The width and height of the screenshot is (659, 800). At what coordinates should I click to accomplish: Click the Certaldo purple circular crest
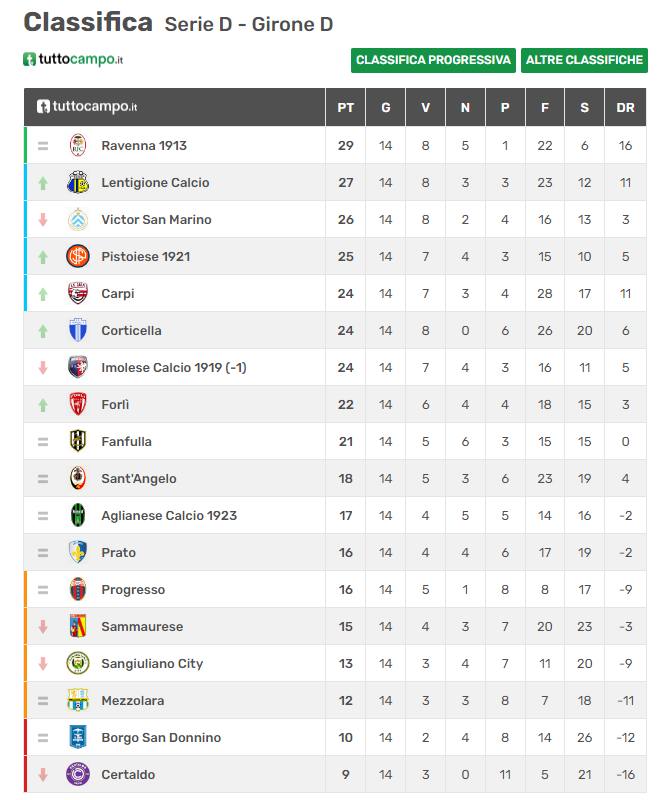78,774
